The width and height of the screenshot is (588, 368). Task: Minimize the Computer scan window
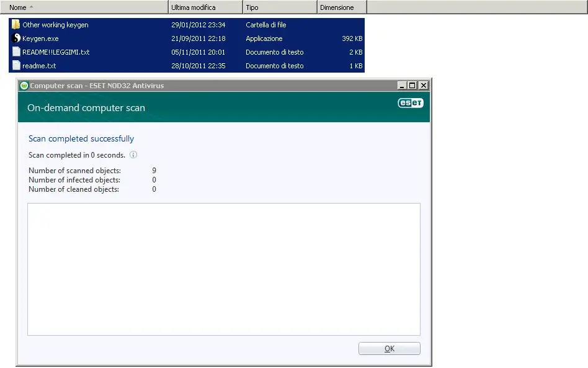click(x=402, y=86)
